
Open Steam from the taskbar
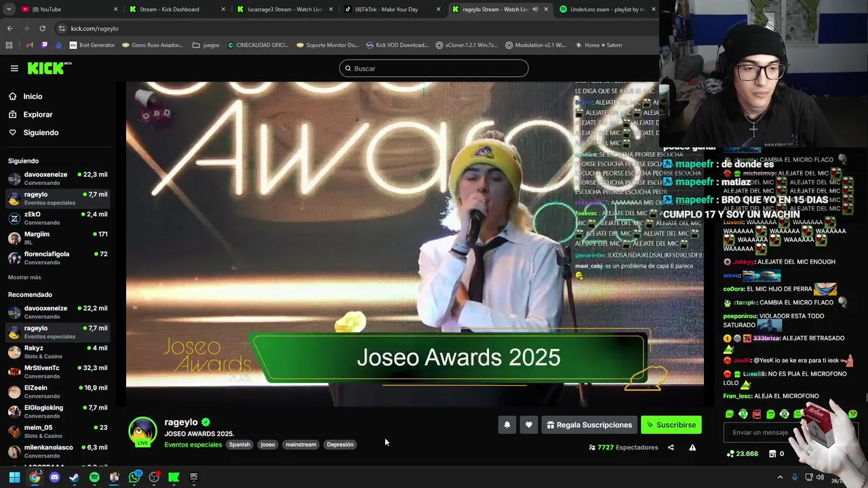(74, 477)
